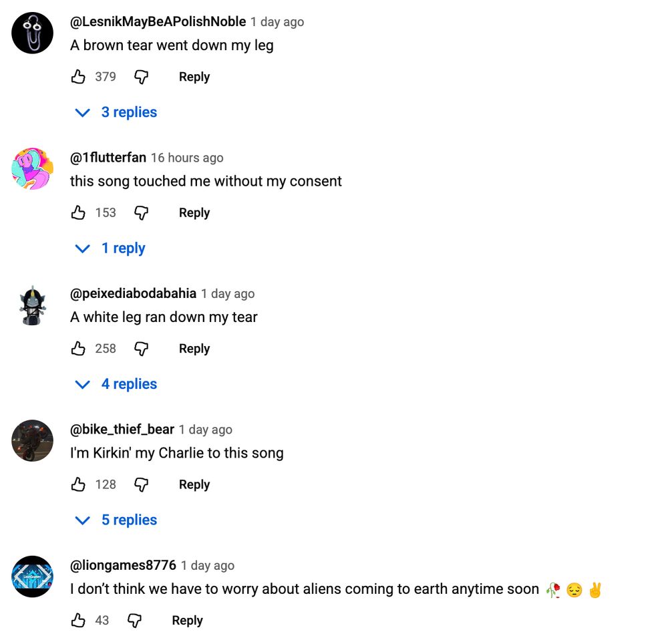Like the @1flutterfan comment with 153 likes
668x644 pixels.
(78, 212)
